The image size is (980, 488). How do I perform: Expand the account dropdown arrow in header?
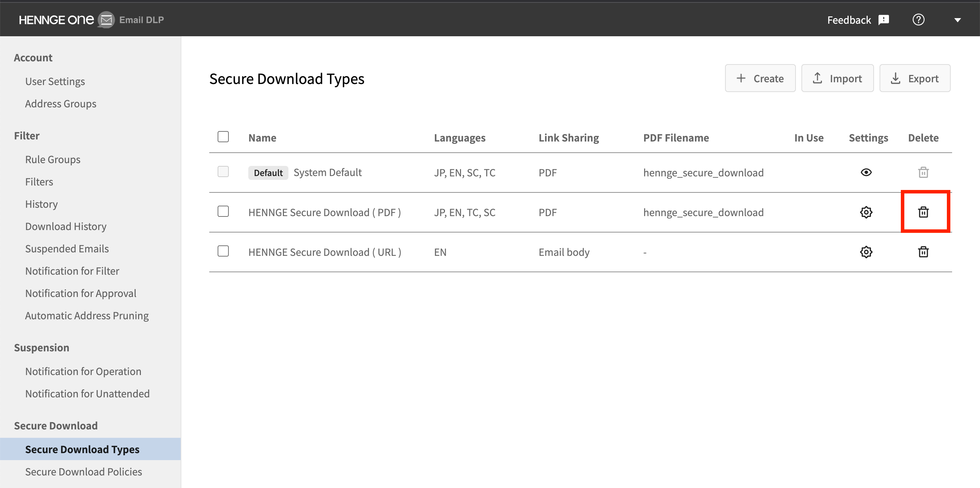pyautogui.click(x=958, y=20)
